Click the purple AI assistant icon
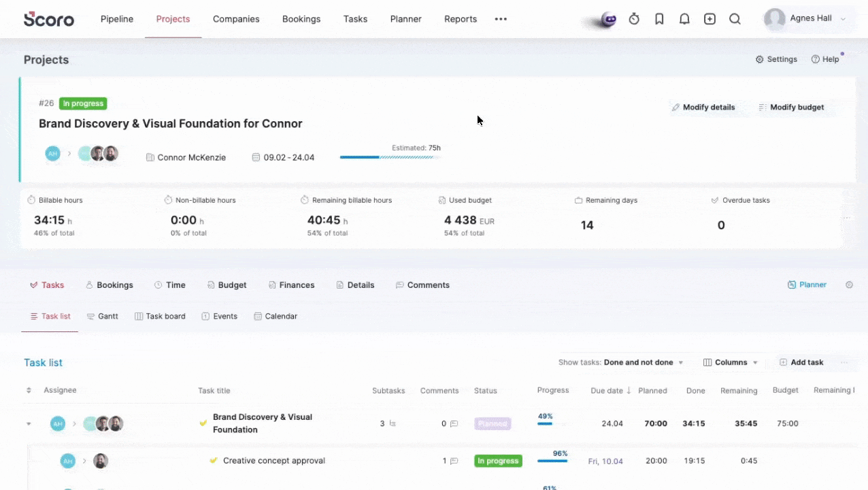This screenshot has height=490, width=868. tap(608, 20)
